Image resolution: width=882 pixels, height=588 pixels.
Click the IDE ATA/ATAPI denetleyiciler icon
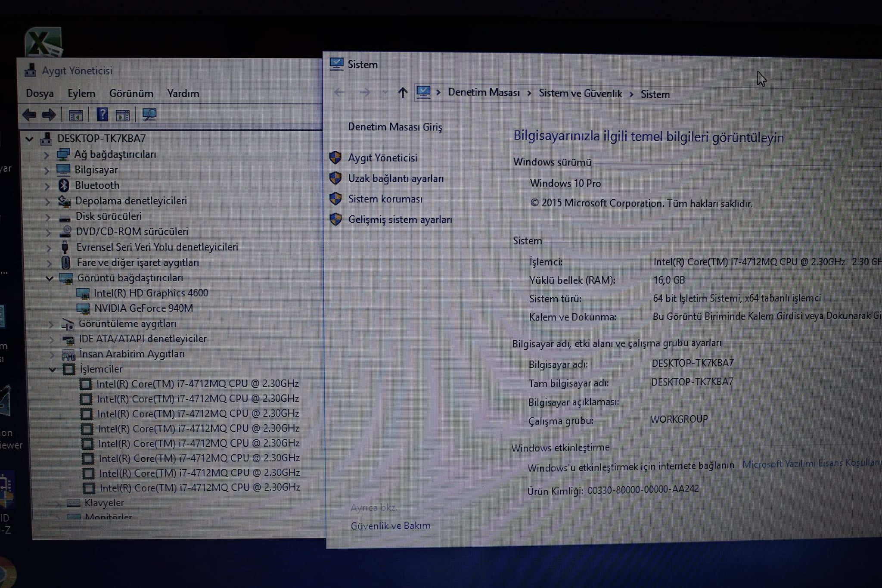pyautogui.click(x=68, y=339)
